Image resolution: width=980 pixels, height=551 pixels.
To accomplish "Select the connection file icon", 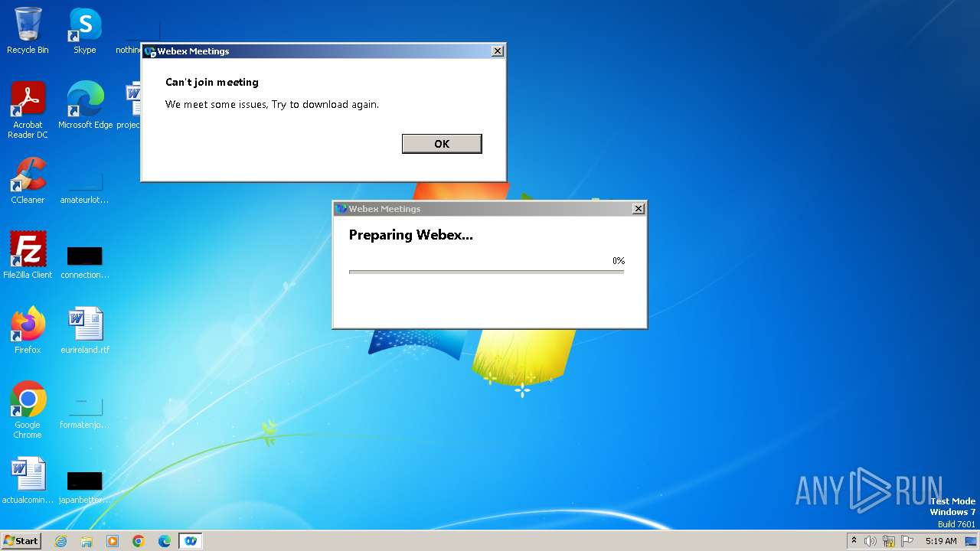I will point(85,260).
